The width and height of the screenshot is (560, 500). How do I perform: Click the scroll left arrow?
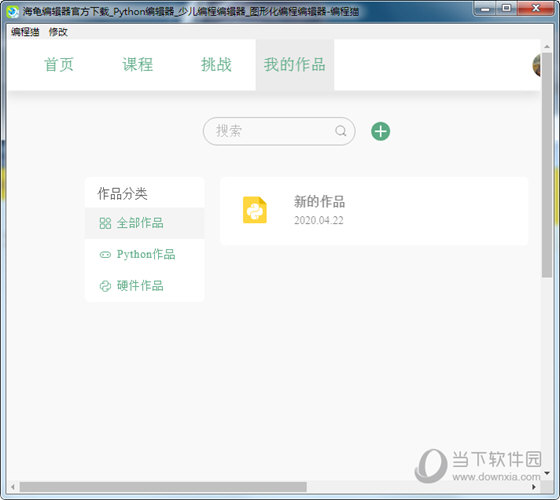pos(13,487)
